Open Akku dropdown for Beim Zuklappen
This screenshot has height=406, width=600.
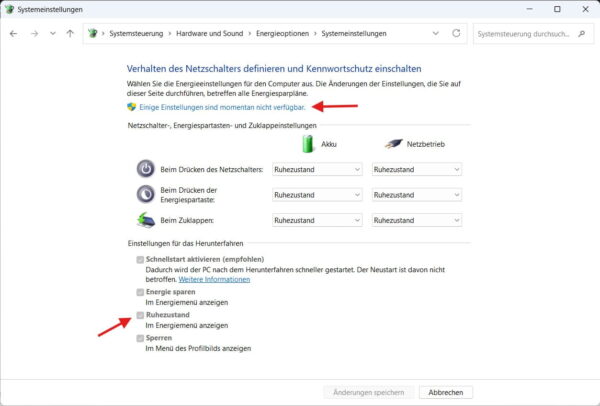(x=317, y=220)
